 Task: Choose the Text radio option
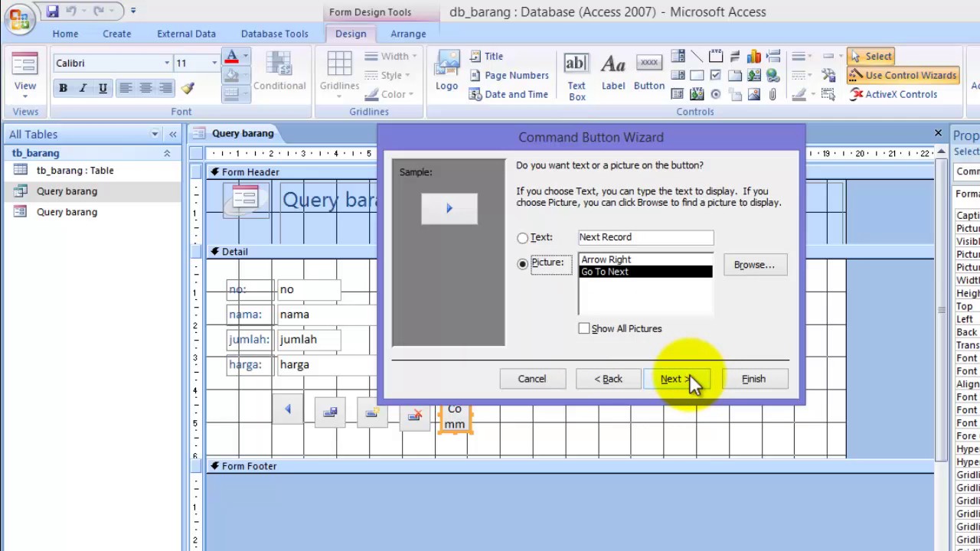click(x=522, y=238)
